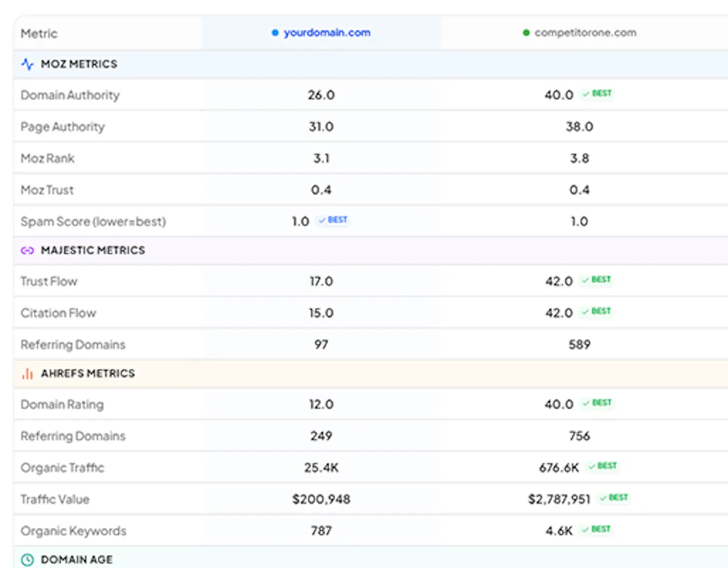The image size is (728, 568).
Task: Click the Moz Rank row label
Action: pyautogui.click(x=47, y=158)
